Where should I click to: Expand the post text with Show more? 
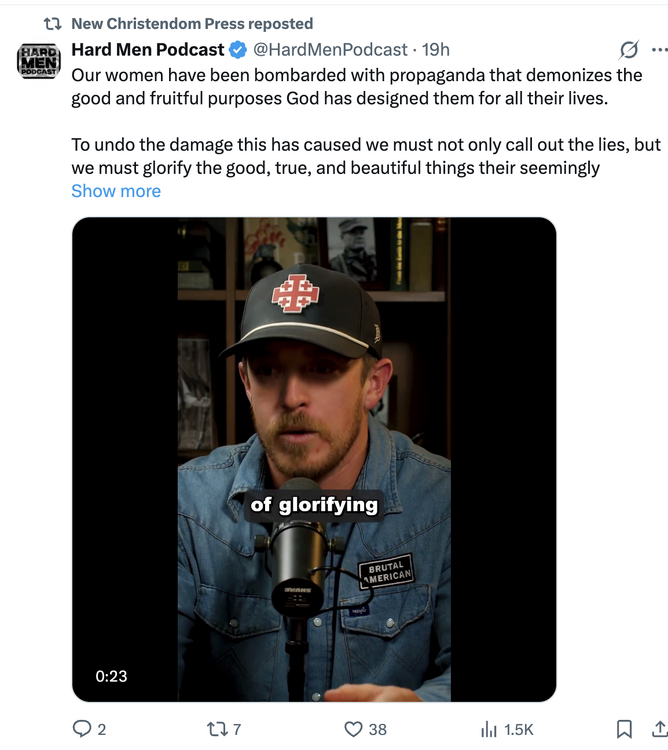coord(116,191)
